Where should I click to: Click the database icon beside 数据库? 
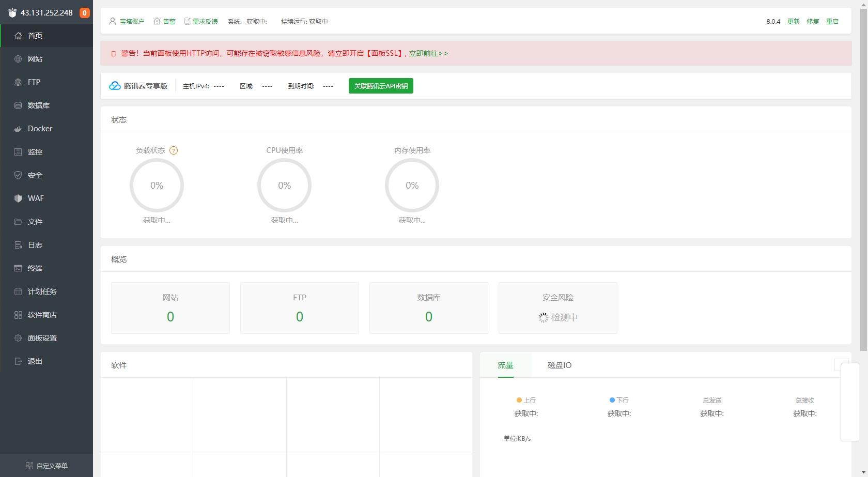click(x=18, y=105)
